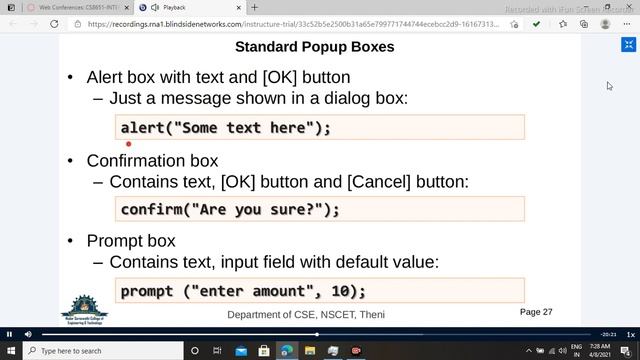Mute the playback volume speaker icon

click(x=28, y=334)
